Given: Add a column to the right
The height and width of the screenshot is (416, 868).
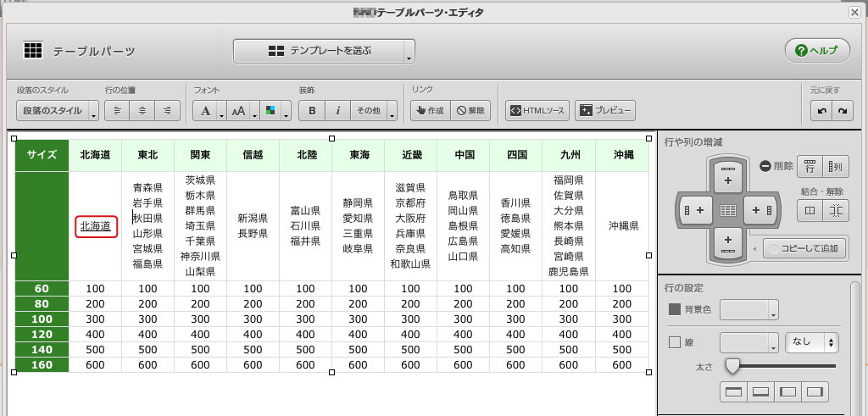Looking at the screenshot, I should click(x=762, y=210).
